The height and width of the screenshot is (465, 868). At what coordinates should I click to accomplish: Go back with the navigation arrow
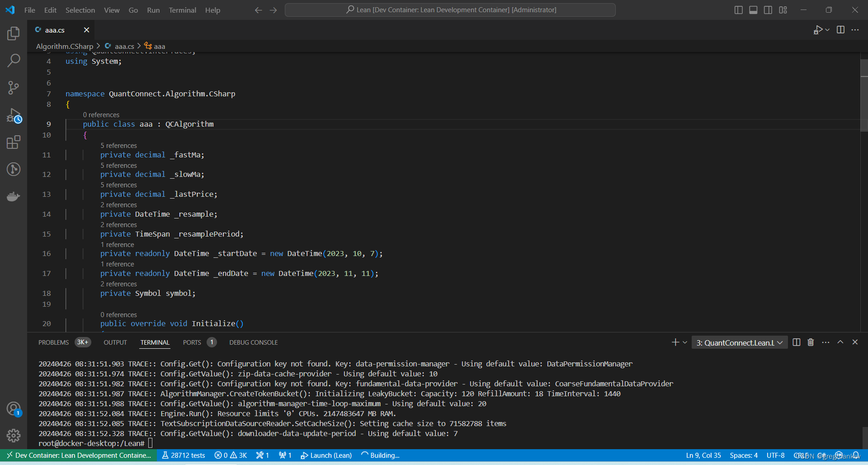258,10
